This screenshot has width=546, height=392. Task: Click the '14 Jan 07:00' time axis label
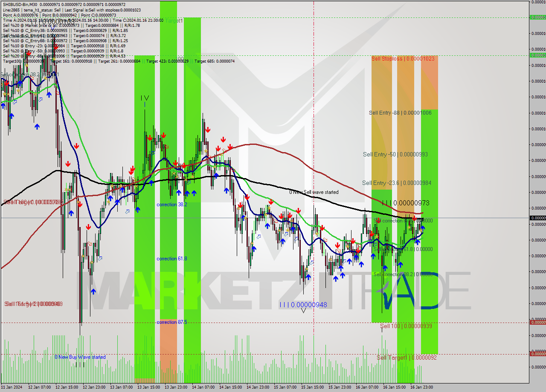(203, 387)
